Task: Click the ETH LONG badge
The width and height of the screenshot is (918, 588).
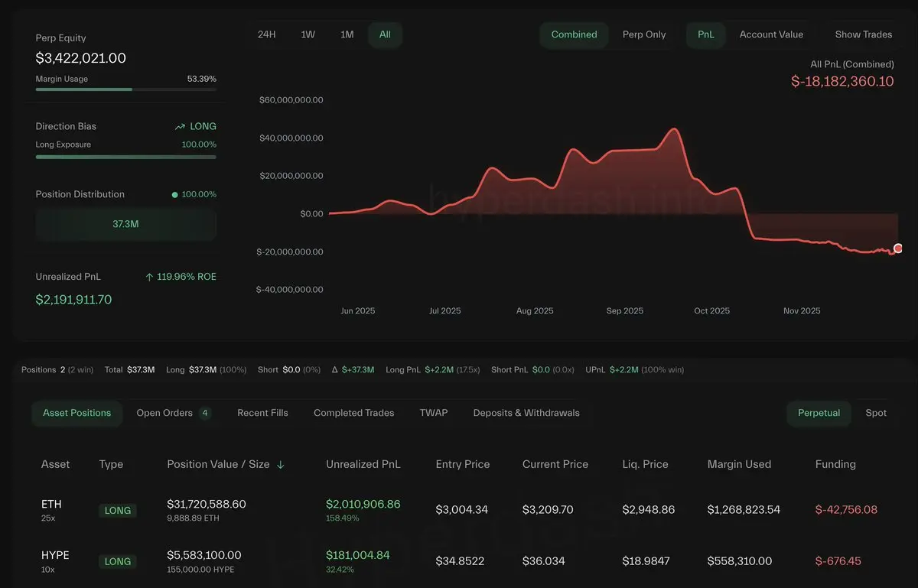Action: (118, 511)
